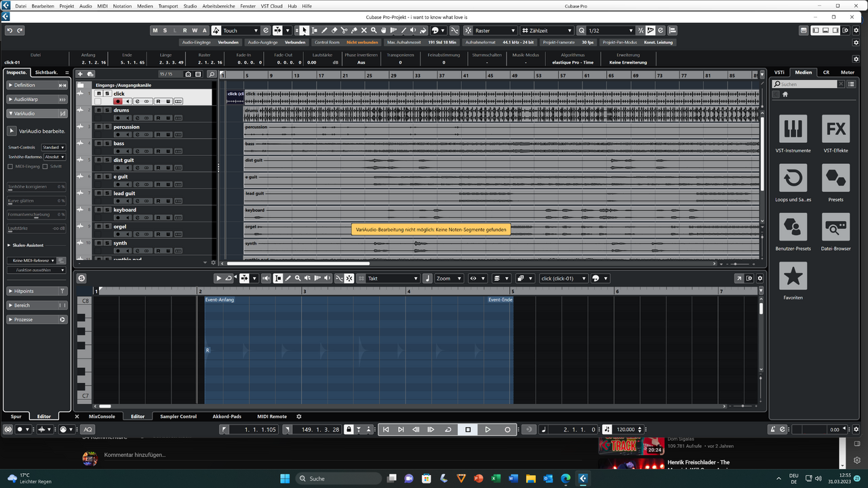This screenshot has height=488, width=868.
Task: Click the Stop button in transport
Action: click(468, 429)
